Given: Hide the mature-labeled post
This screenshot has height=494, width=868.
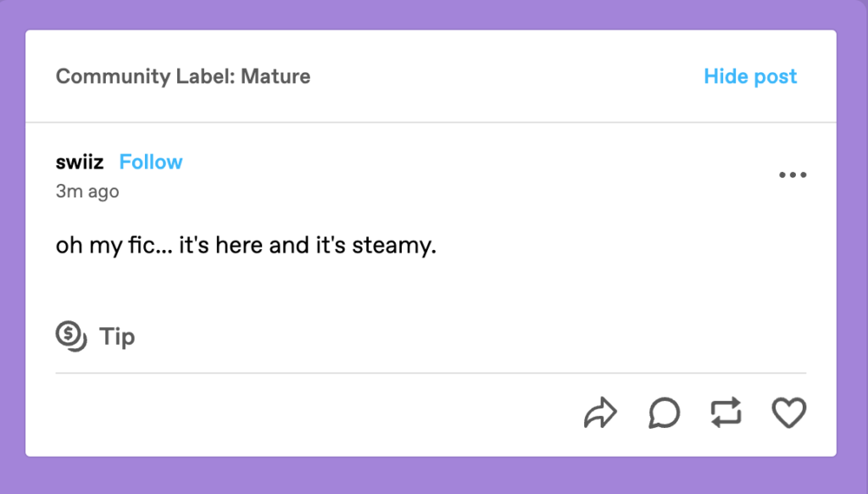Looking at the screenshot, I should pyautogui.click(x=750, y=76).
